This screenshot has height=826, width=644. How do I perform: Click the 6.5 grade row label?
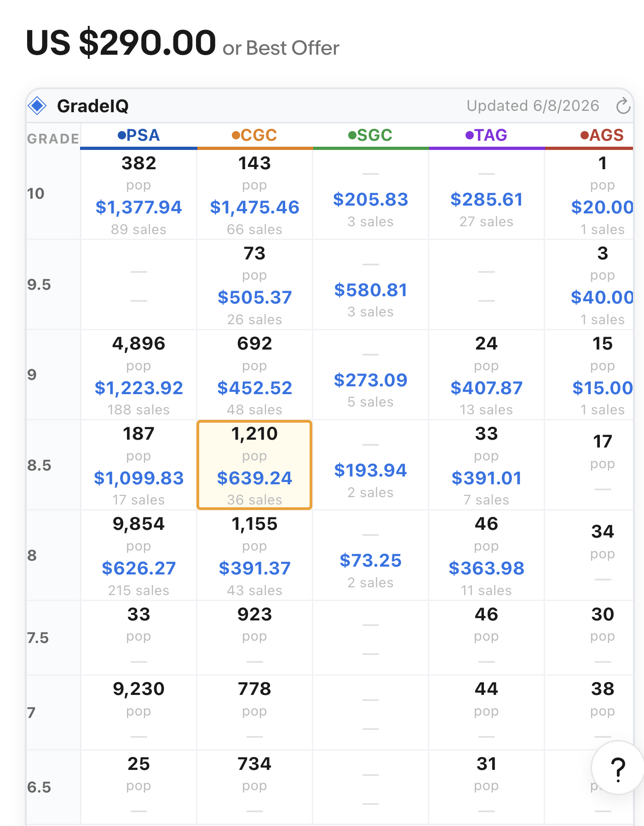[39, 787]
